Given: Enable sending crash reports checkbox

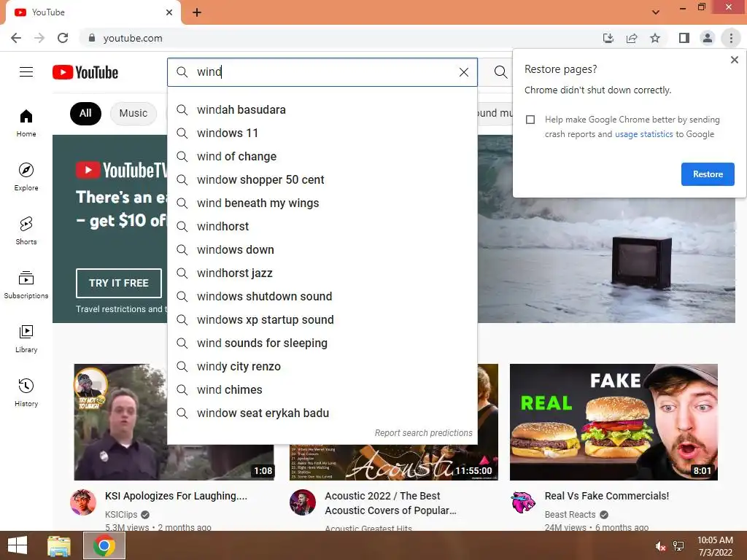Looking at the screenshot, I should (530, 120).
